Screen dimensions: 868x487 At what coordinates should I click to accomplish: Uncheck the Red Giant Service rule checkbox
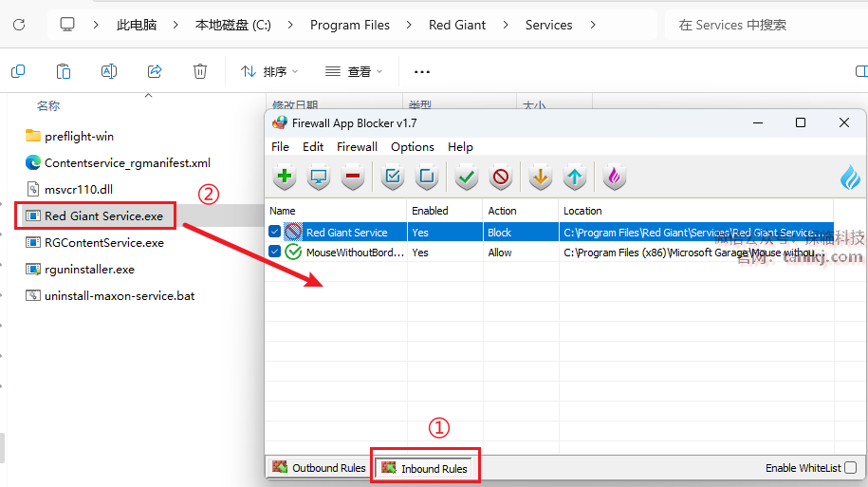(274, 232)
